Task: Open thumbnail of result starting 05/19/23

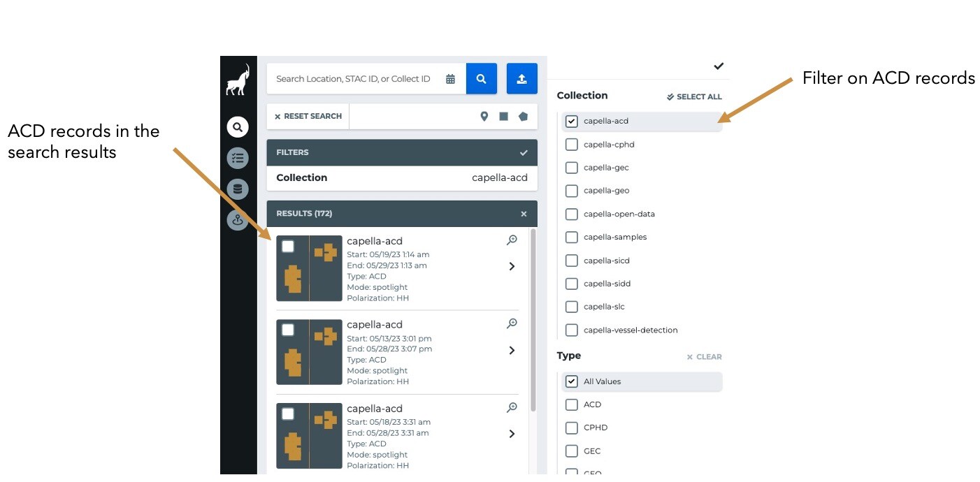Action: [x=310, y=268]
